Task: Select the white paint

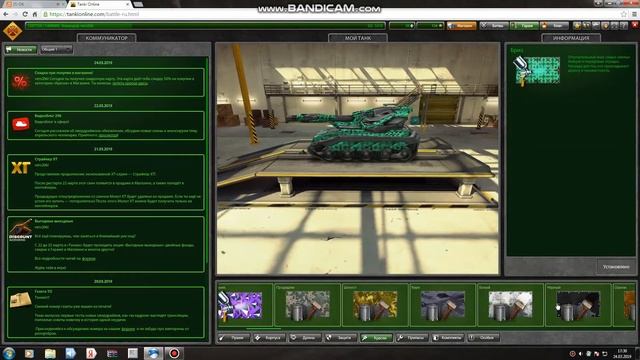Action: pos(510,305)
